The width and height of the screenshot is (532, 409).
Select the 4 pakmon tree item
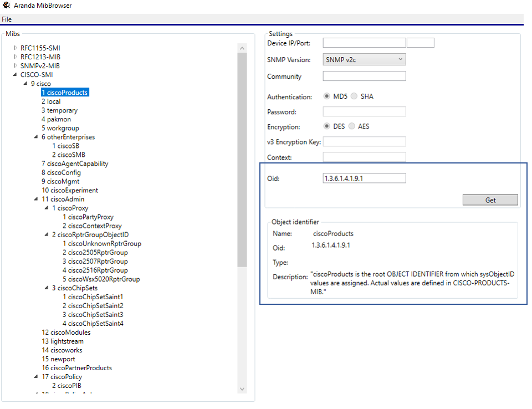coord(56,119)
